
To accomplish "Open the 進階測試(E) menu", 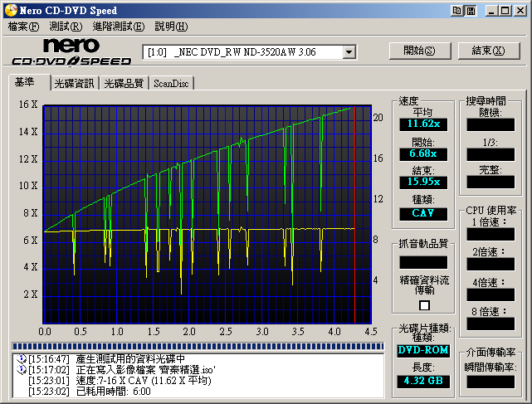I will (119, 27).
